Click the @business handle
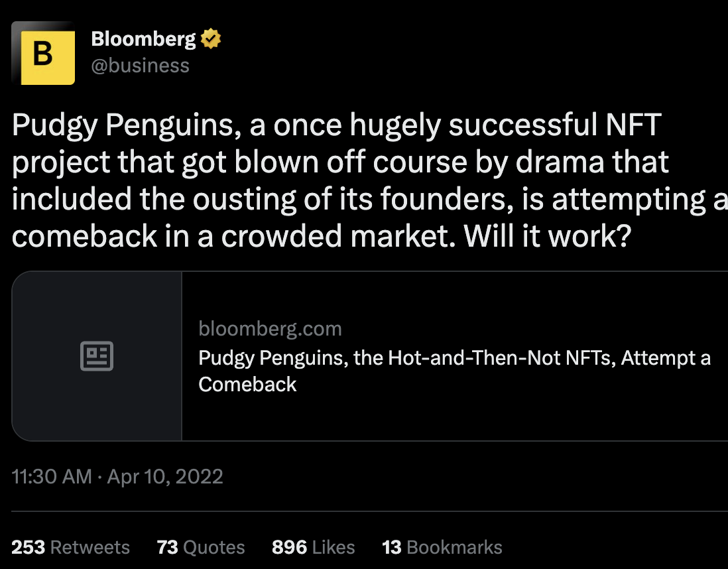The image size is (728, 569). 140,66
